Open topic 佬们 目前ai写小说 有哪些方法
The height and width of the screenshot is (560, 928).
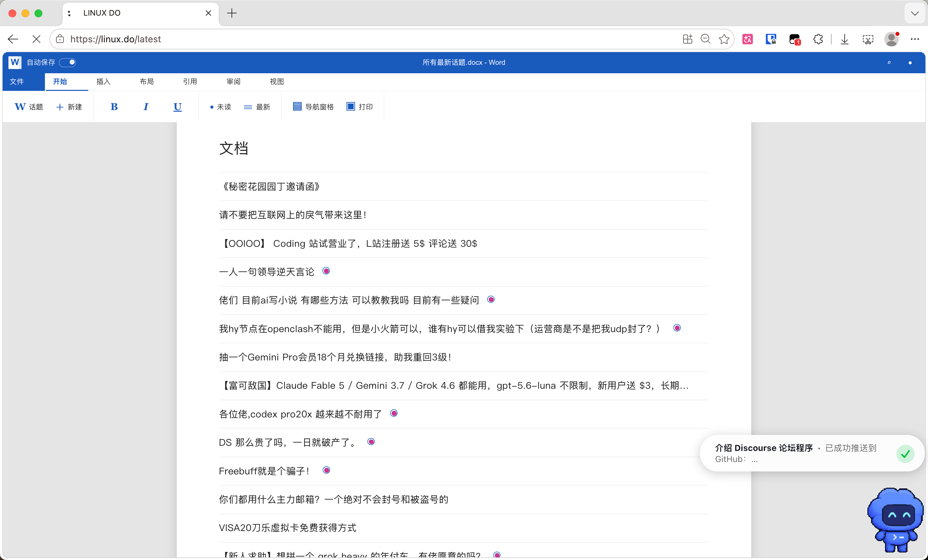coord(349,300)
